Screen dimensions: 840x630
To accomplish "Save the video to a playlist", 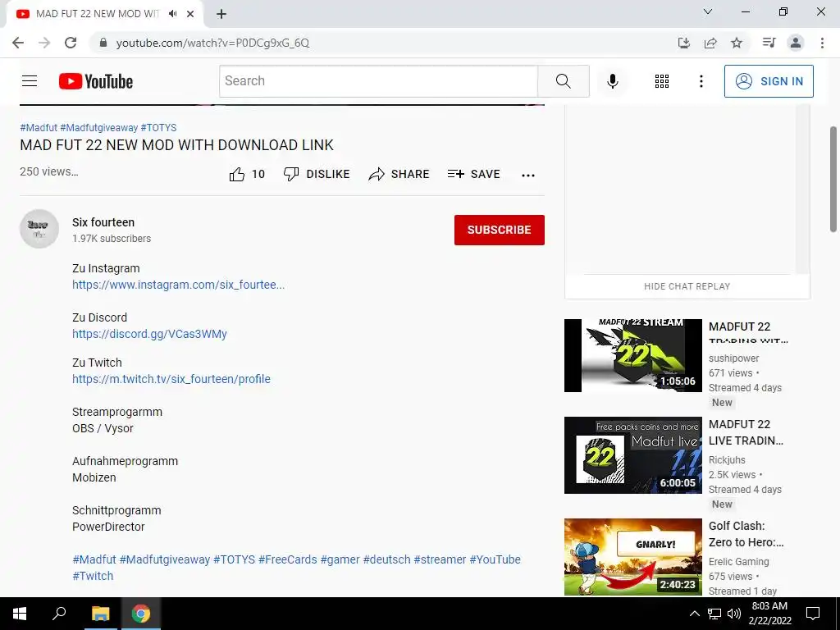I will [x=474, y=174].
